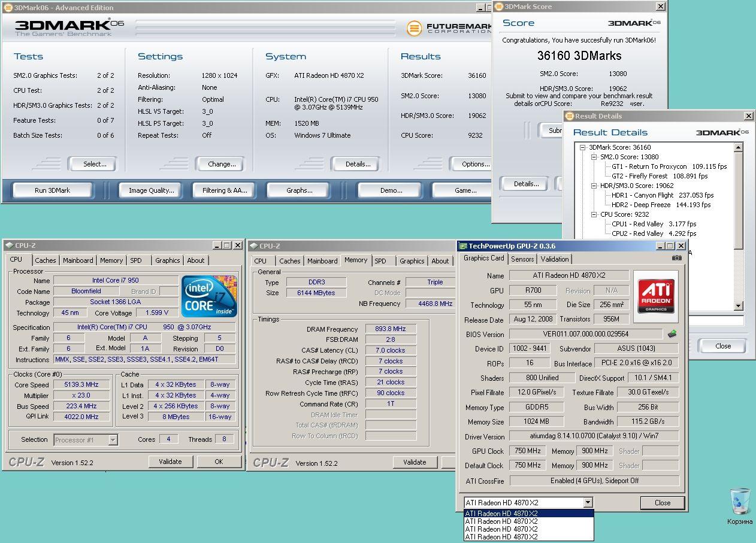The height and width of the screenshot is (543, 756).
Task: Click the Demo button in 3DMark06
Action: [x=391, y=190]
